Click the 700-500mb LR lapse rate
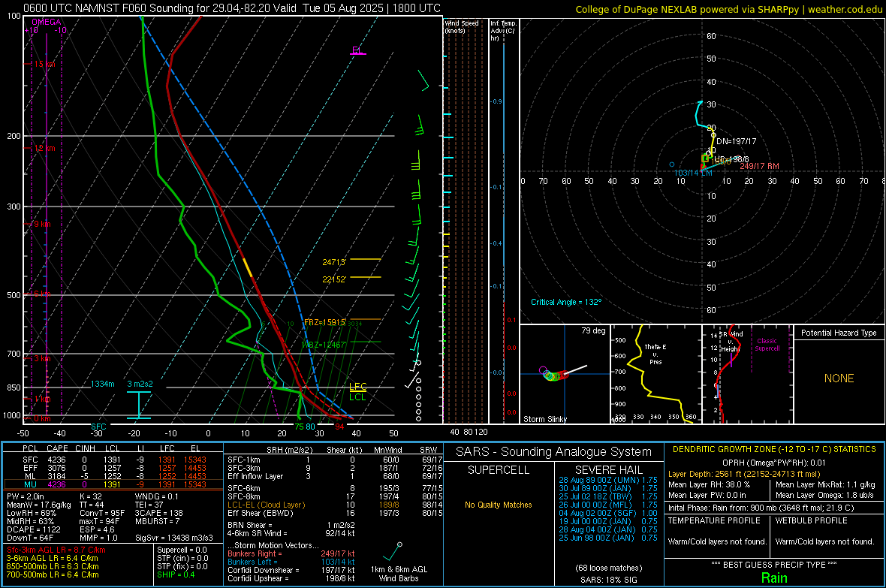Viewport: 886px width, 588px height. pos(53,574)
